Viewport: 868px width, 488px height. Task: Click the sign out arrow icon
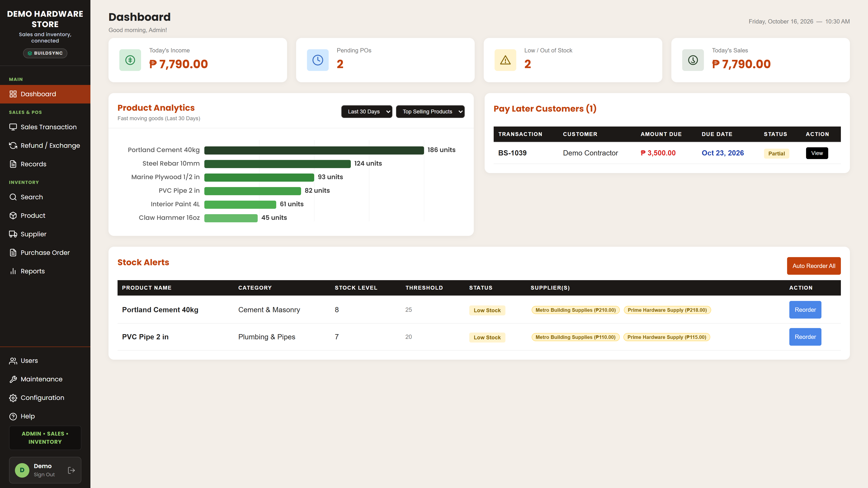click(x=71, y=470)
